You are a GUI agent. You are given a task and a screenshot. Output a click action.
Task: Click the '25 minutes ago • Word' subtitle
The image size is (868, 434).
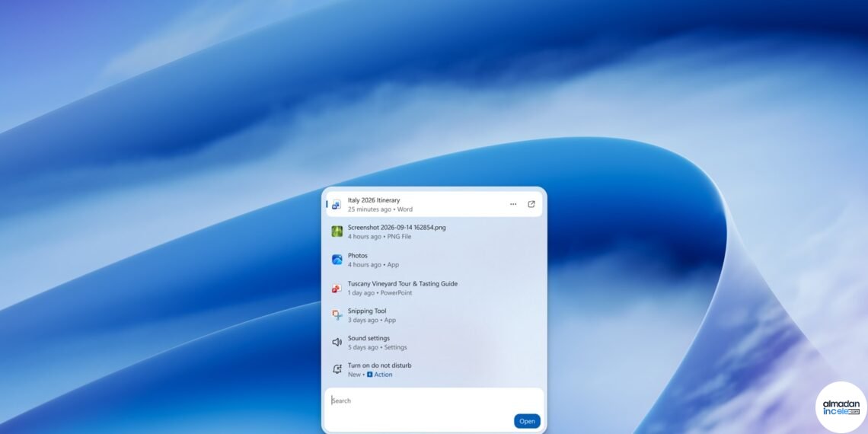click(x=380, y=209)
